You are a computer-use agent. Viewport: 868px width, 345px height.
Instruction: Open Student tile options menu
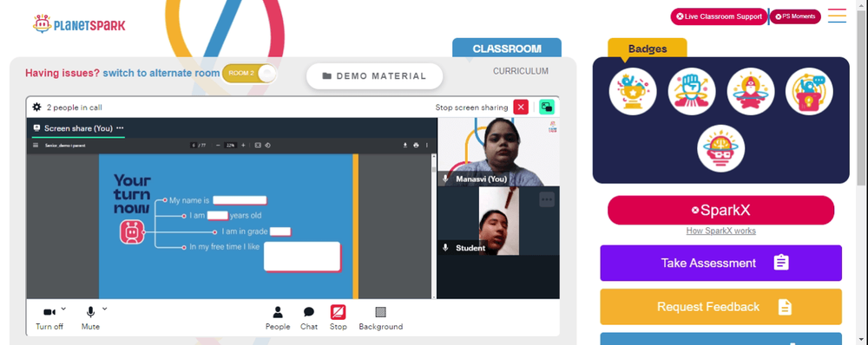(547, 199)
